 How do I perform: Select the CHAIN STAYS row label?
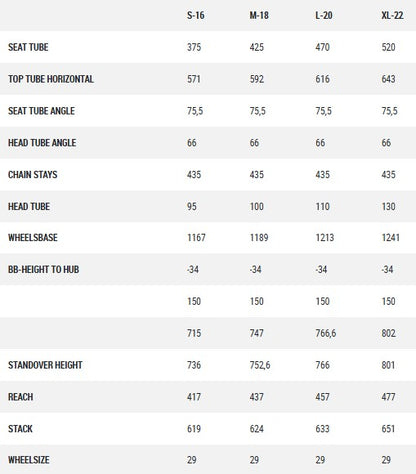33,174
